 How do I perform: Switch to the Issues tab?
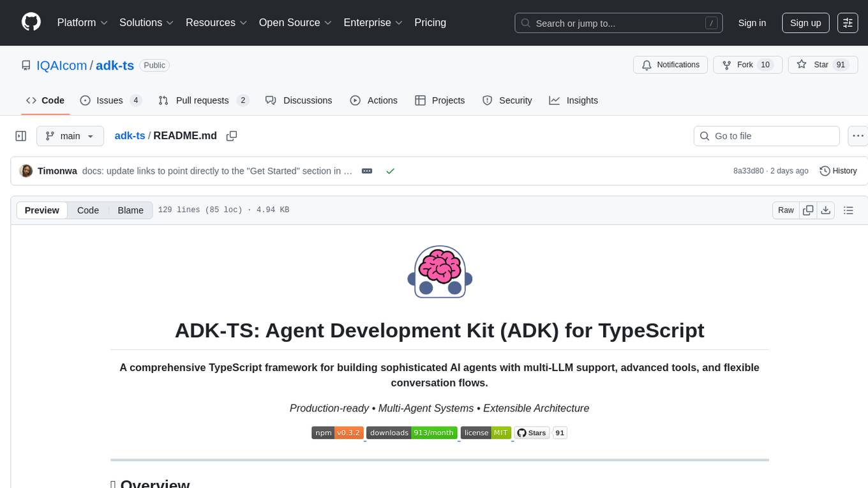pos(110,100)
